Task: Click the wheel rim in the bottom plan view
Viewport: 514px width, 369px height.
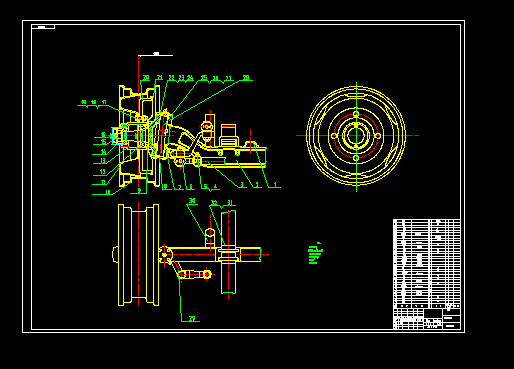Action: click(x=138, y=255)
